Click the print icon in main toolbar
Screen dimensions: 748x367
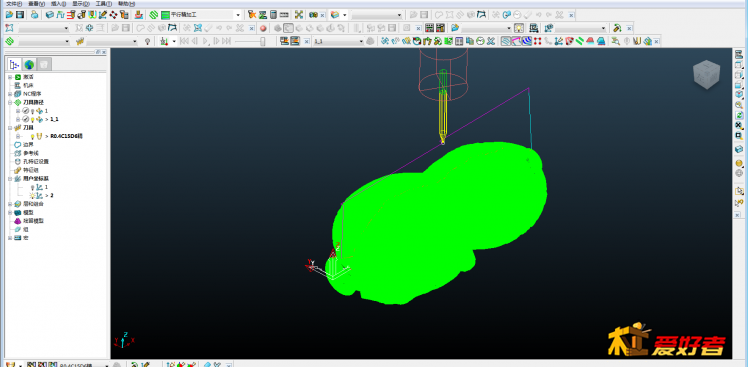tap(34, 15)
